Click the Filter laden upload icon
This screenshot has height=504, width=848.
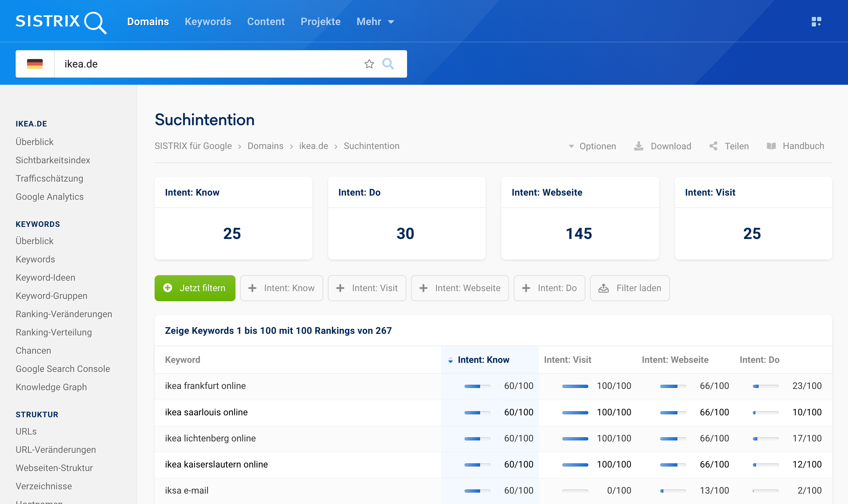[603, 288]
